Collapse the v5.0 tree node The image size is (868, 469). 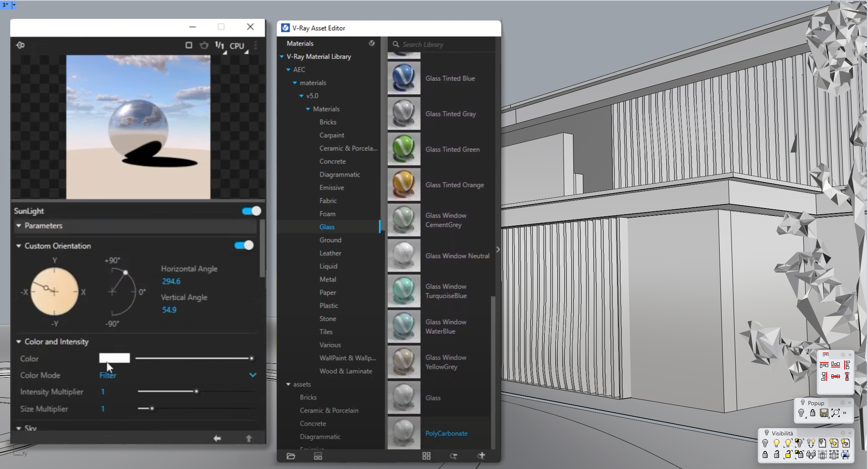tap(302, 96)
